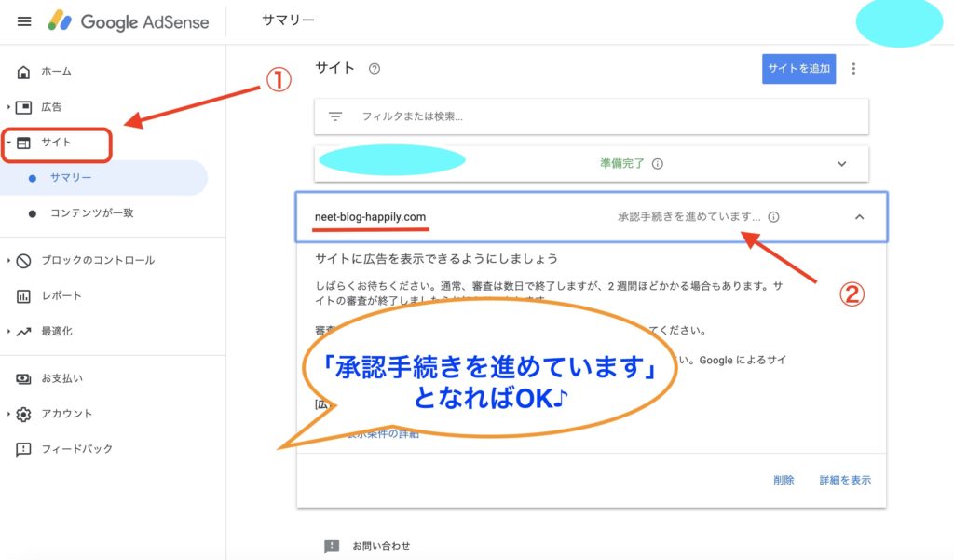Click the filter lines icon in search bar
Screen dimensions: 954x560
click(x=335, y=116)
